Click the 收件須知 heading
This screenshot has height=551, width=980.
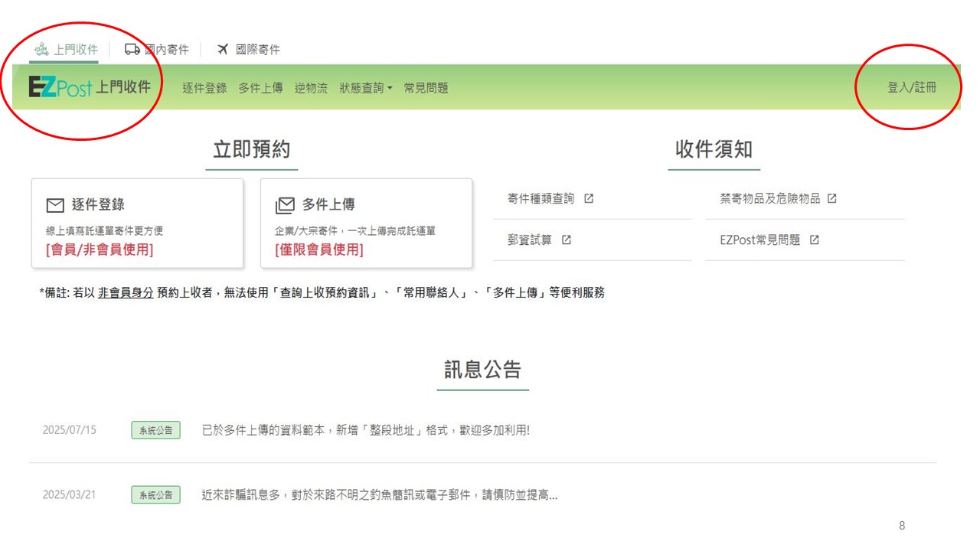pos(714,149)
